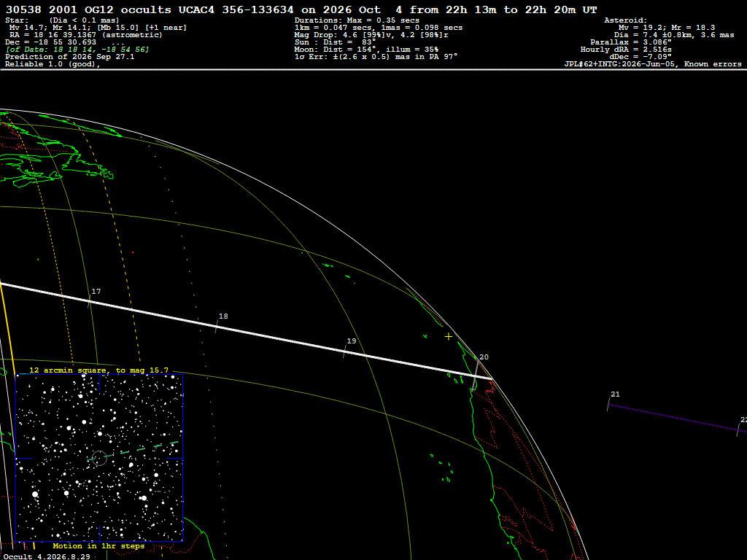Image resolution: width=747 pixels, height=560 pixels.
Task: Click the 'Motion in 1hr steps' label
Action: [98, 545]
